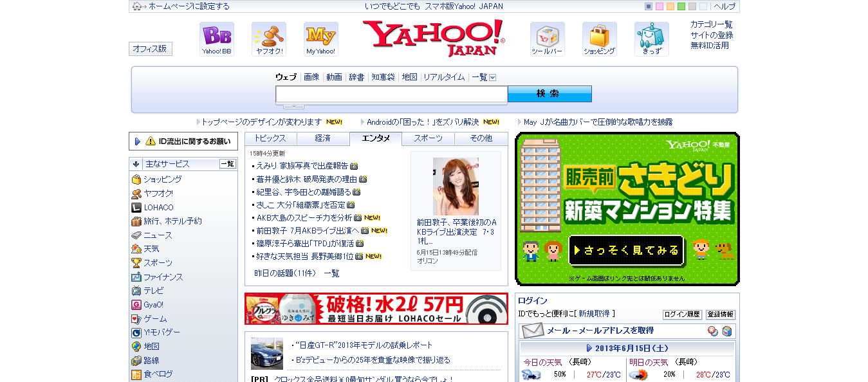Click the 地図 sidebar icon
Viewport: 868px width, 382px height.
pyautogui.click(x=136, y=347)
